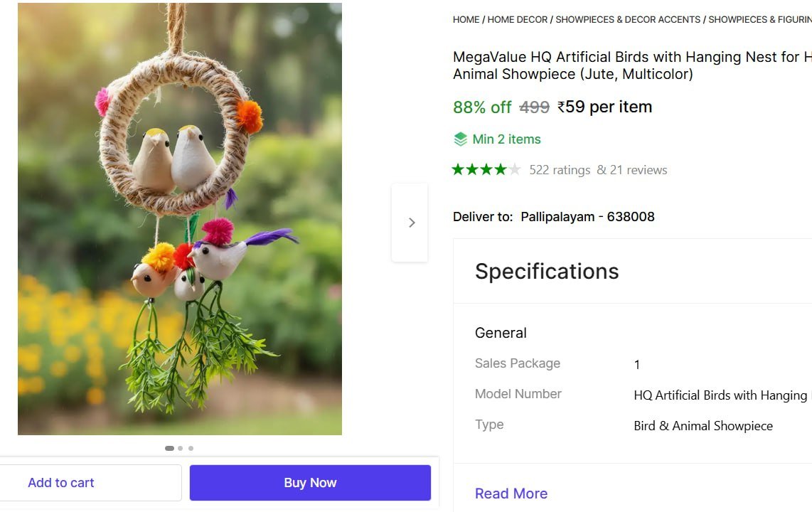Go to HOME in the breadcrumb

click(466, 20)
